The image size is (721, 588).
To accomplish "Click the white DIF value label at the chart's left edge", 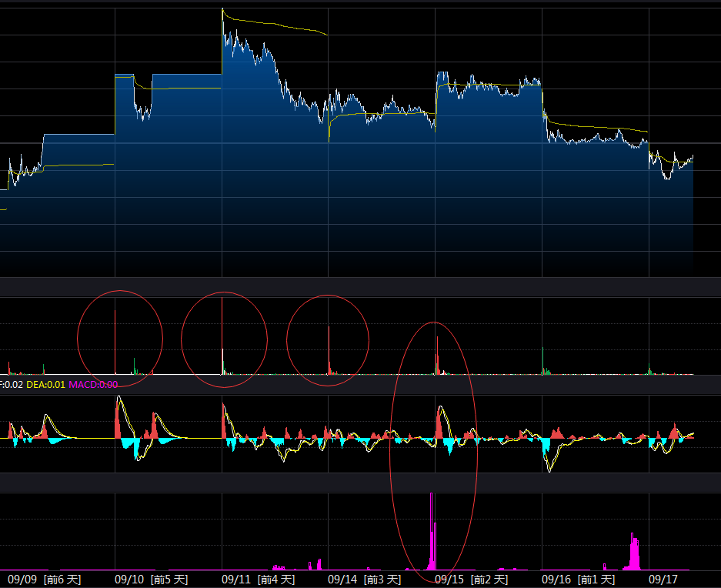I will [11, 385].
